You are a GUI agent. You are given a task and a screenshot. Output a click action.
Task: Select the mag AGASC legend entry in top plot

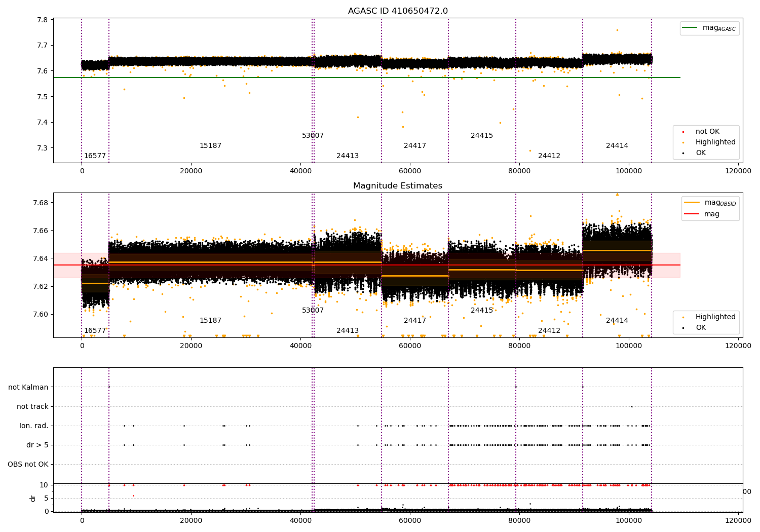click(709, 28)
